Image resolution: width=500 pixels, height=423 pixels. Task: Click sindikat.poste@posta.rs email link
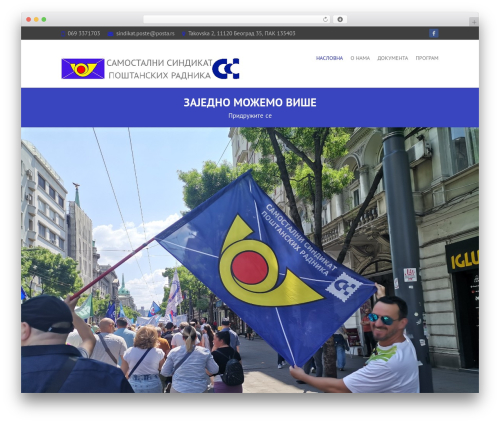145,33
